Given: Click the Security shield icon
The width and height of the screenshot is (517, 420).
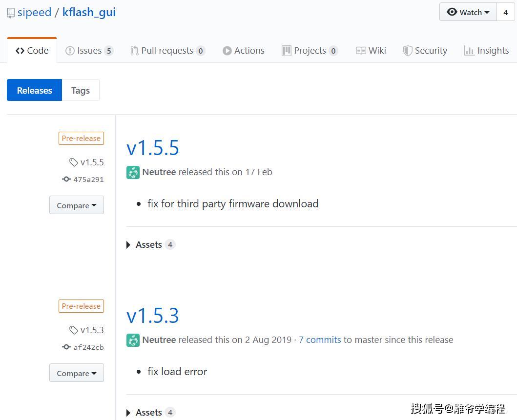Looking at the screenshot, I should coord(407,50).
